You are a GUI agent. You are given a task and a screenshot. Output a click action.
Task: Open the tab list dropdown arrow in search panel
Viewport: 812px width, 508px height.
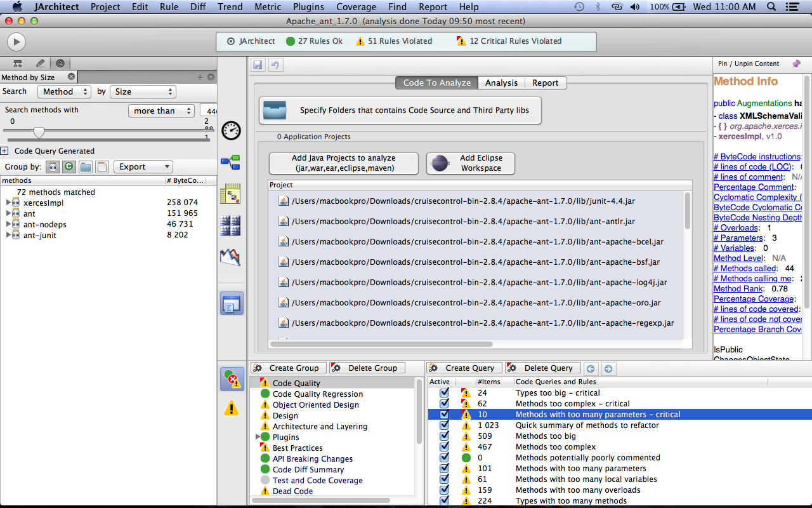211,77
